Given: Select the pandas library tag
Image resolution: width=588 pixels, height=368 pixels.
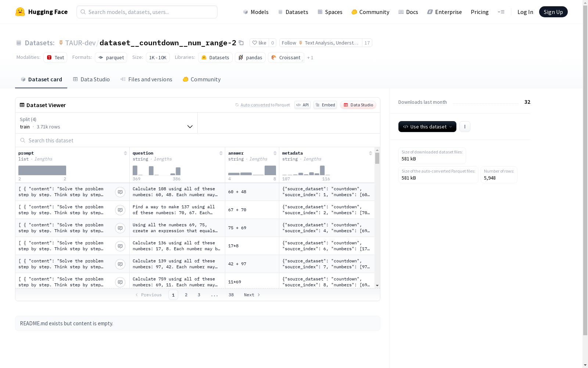Looking at the screenshot, I should (250, 57).
